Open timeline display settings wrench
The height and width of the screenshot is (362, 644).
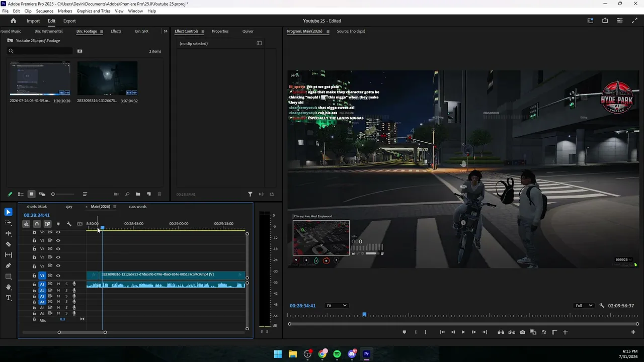pyautogui.click(x=69, y=224)
